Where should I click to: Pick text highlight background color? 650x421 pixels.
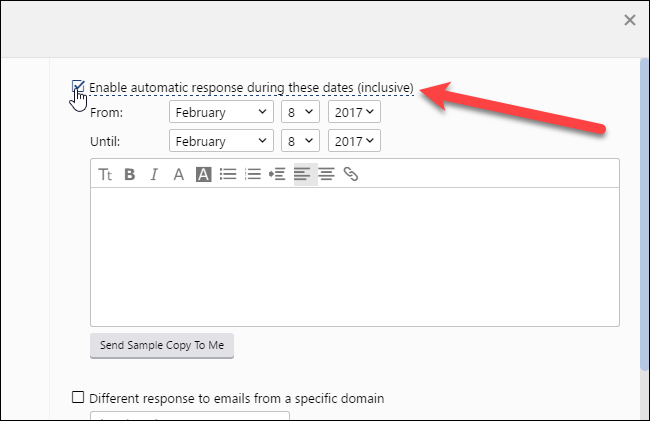click(204, 174)
